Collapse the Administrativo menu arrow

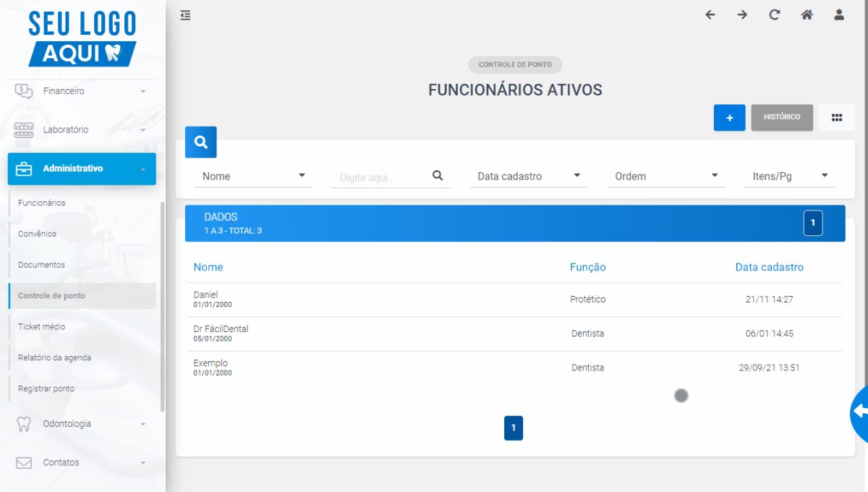pos(143,169)
